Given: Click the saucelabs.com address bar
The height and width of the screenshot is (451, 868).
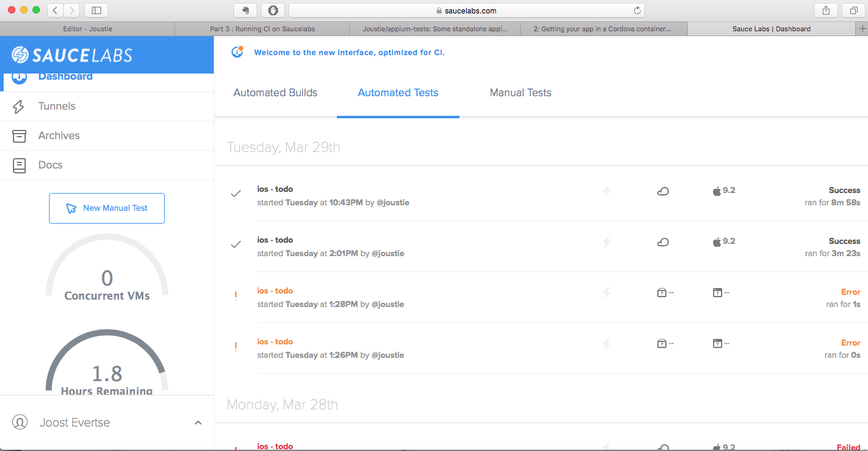Looking at the screenshot, I should pos(466,10).
